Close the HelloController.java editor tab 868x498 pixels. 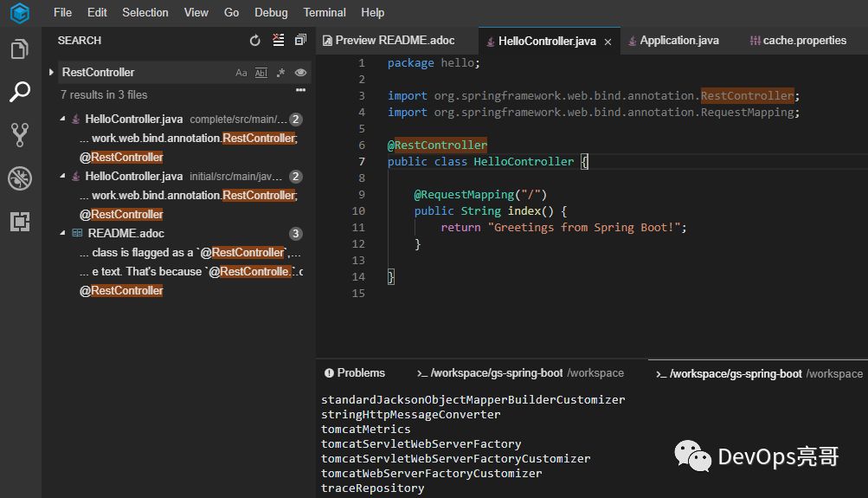coord(608,42)
